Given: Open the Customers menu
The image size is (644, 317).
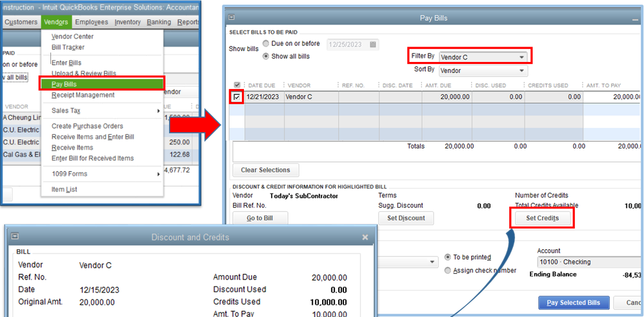Looking at the screenshot, I should tap(21, 22).
